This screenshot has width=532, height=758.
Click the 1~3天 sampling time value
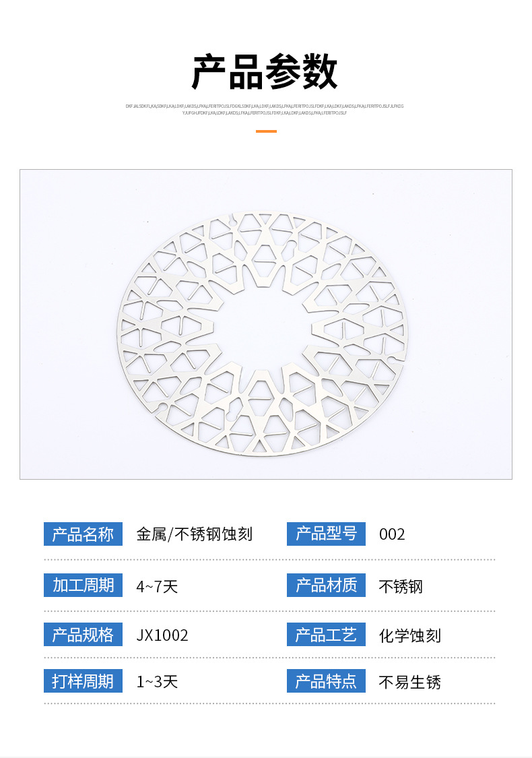pos(157,682)
